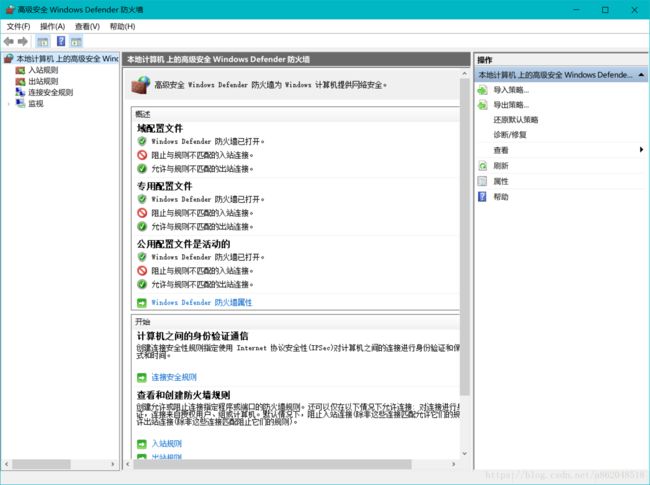This screenshot has height=485, width=650.
Task: Open the Windows Defender 防火墙属性 link
Action: [201, 303]
